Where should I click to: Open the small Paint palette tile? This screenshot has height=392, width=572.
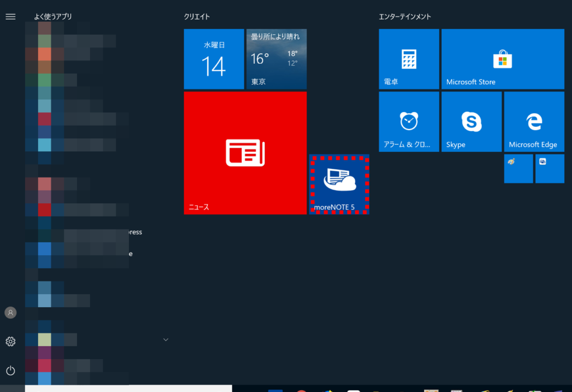(x=518, y=169)
